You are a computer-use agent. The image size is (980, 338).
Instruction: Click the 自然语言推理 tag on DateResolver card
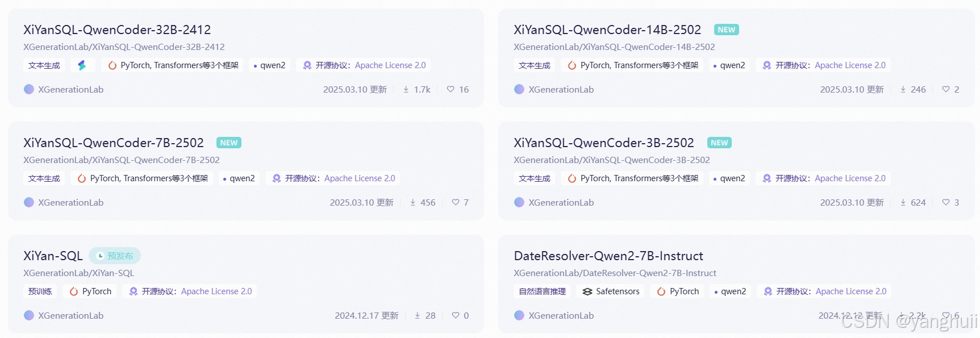click(x=543, y=291)
